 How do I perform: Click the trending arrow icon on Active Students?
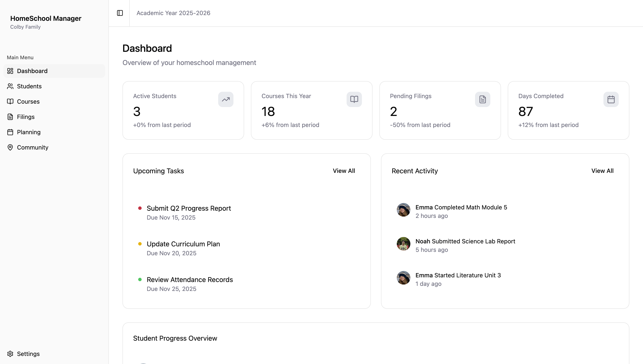[x=226, y=99]
